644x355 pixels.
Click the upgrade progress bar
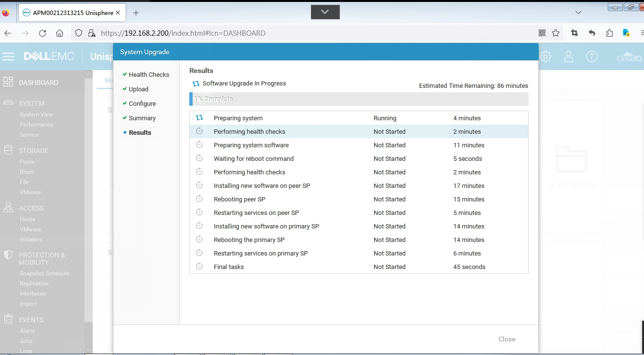[359, 99]
